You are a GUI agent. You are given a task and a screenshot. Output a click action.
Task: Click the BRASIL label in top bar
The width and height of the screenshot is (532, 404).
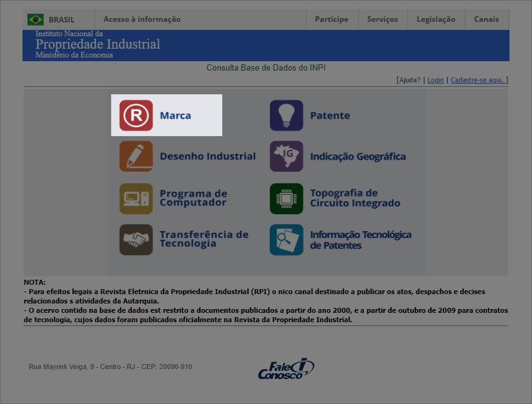(x=61, y=20)
